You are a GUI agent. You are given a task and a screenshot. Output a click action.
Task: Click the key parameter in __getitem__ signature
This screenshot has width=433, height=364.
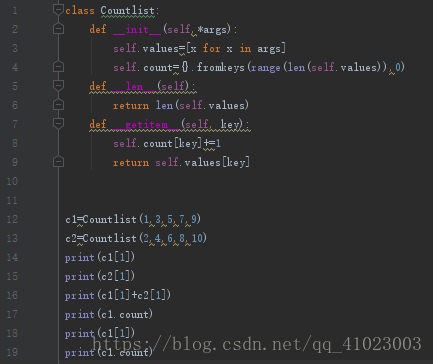click(230, 124)
